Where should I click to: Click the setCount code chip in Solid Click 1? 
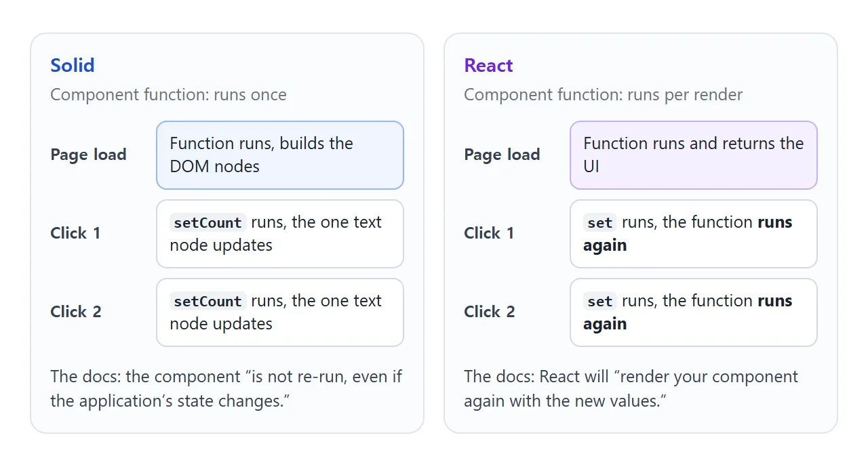208,222
